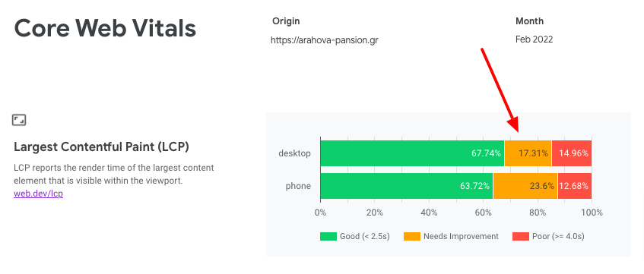The image size is (644, 274).
Task: Click the phone row label
Action: click(298, 186)
